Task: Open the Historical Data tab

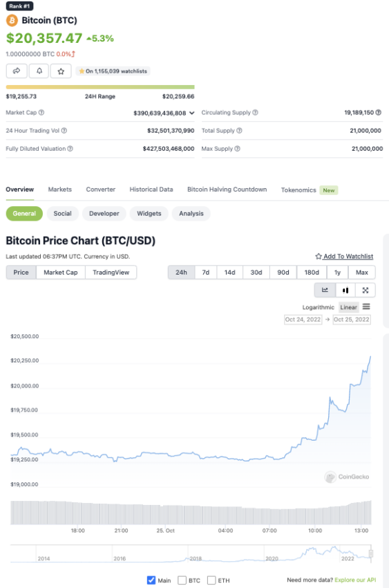Action: coord(151,190)
